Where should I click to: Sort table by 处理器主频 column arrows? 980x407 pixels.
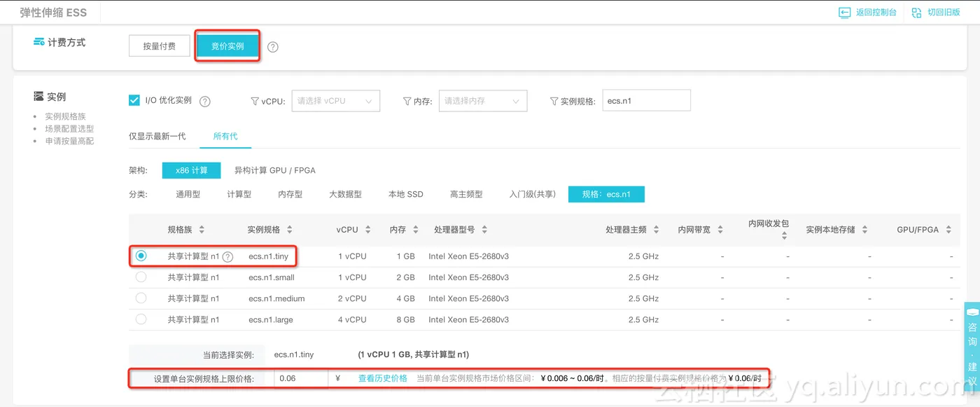[656, 230]
